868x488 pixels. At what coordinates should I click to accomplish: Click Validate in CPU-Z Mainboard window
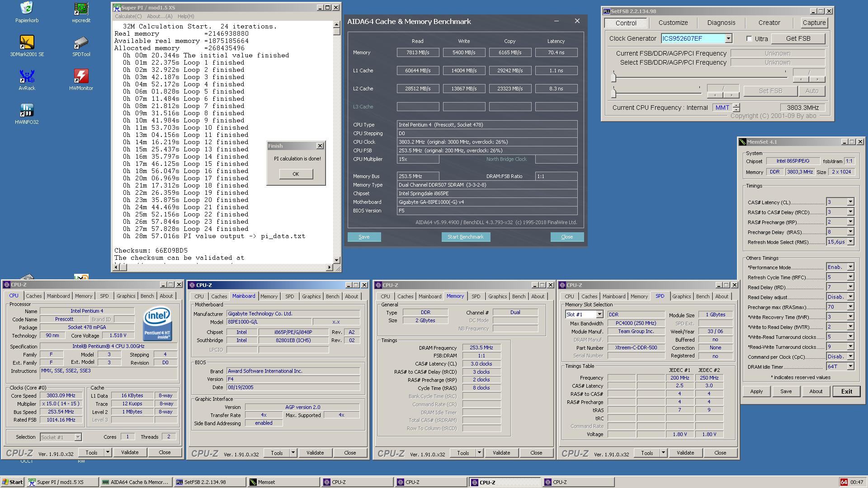315,453
